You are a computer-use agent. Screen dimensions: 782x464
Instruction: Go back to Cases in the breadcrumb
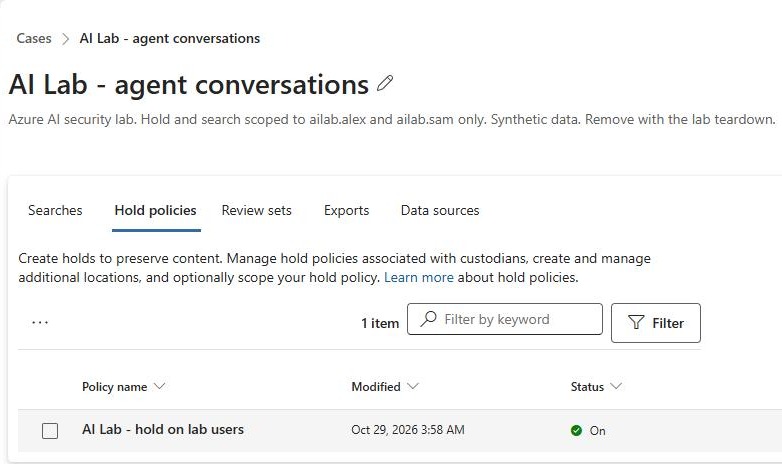tap(34, 38)
